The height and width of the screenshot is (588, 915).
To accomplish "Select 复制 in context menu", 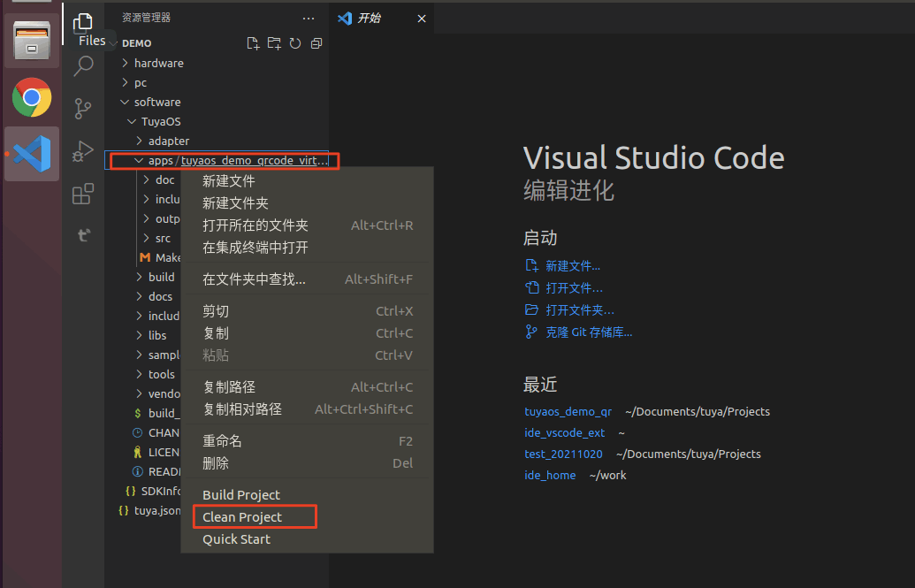I will 308,333.
